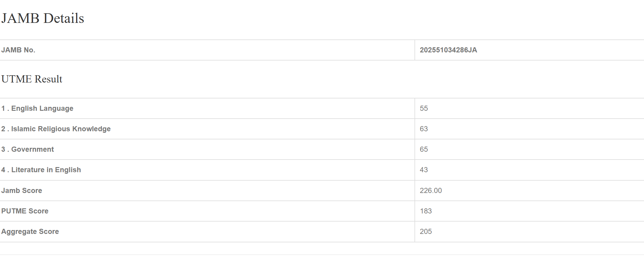The image size is (644, 258).
Task: Select the Islamic Religious Knowledge score 63
Action: pos(424,129)
